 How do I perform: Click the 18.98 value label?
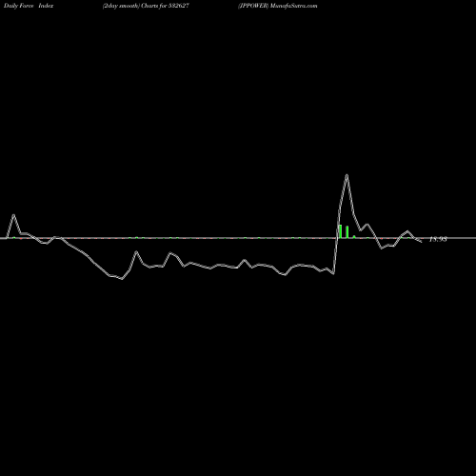438,239
